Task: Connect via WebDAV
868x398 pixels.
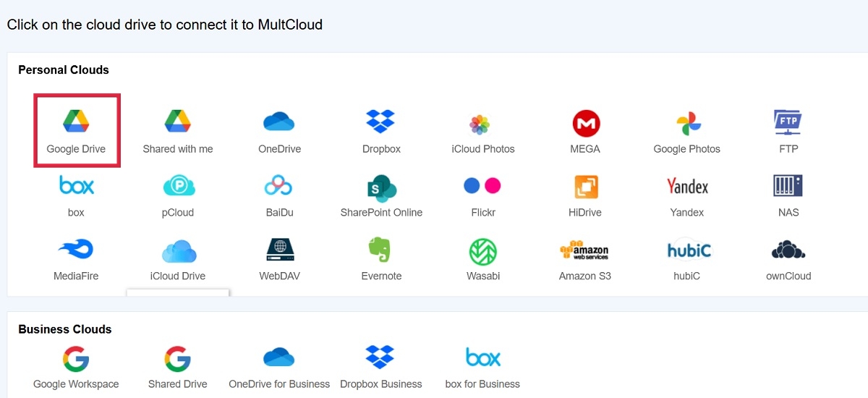Action: (x=279, y=259)
